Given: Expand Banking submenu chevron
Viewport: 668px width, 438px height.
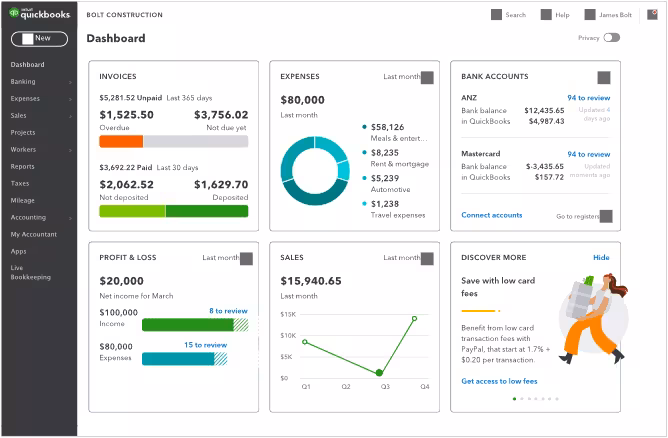Looking at the screenshot, I should (70, 82).
